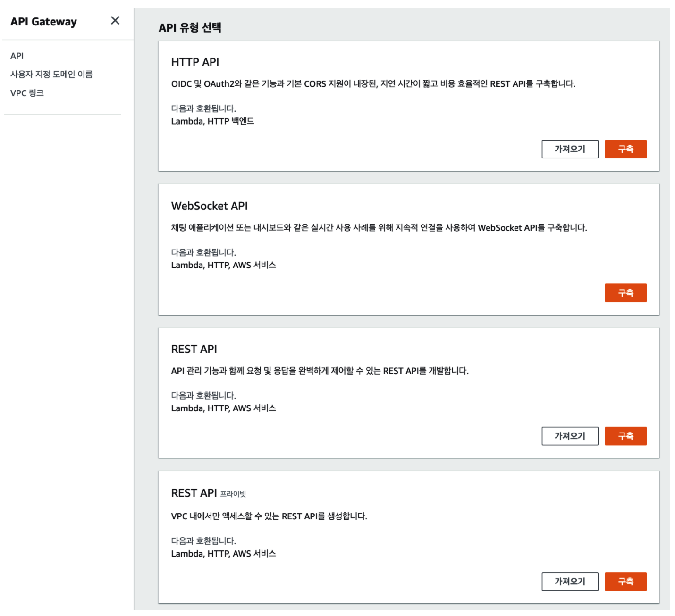Click the 프라이빗 label beside REST API

(233, 494)
